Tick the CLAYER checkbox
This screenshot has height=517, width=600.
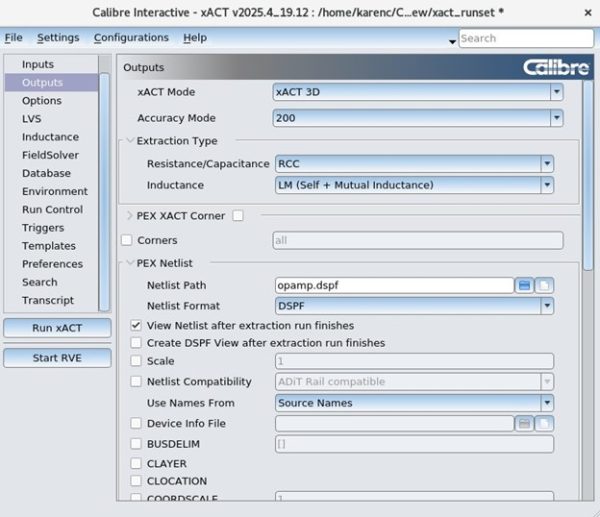pos(136,463)
